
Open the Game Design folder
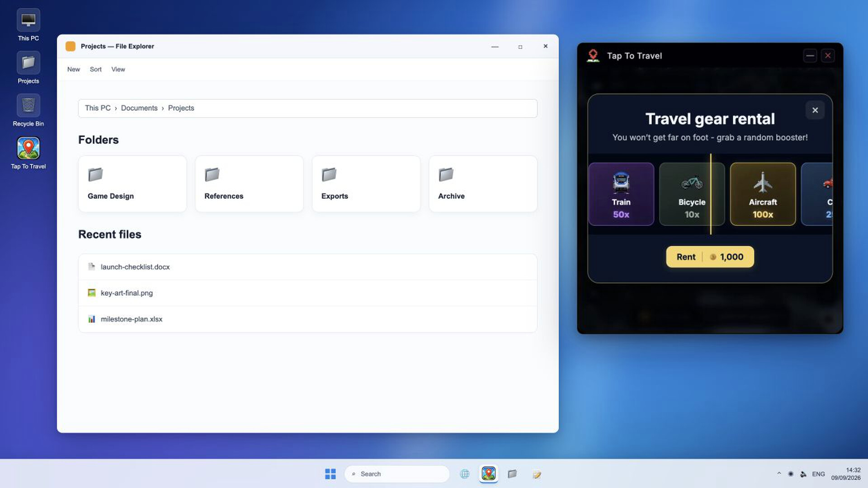(132, 184)
